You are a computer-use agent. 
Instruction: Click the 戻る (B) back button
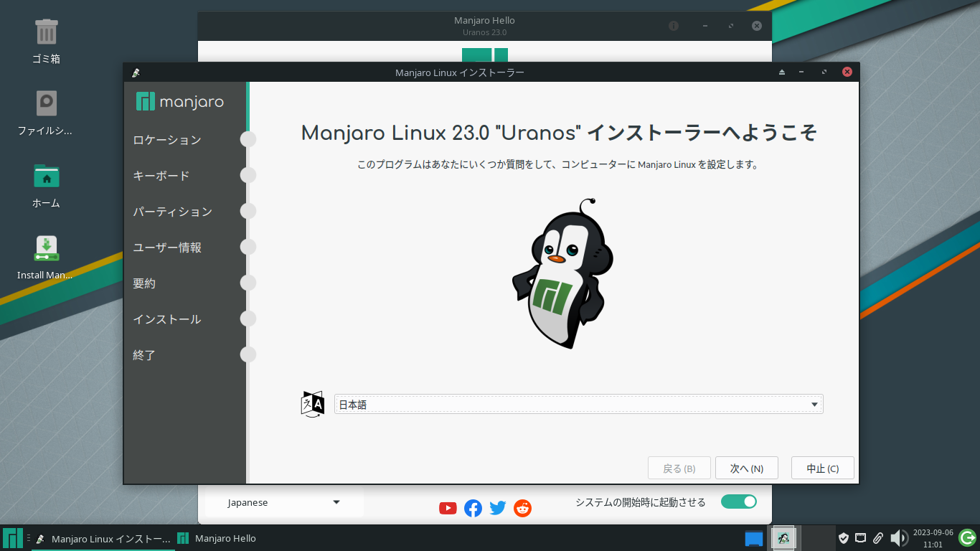tap(679, 468)
